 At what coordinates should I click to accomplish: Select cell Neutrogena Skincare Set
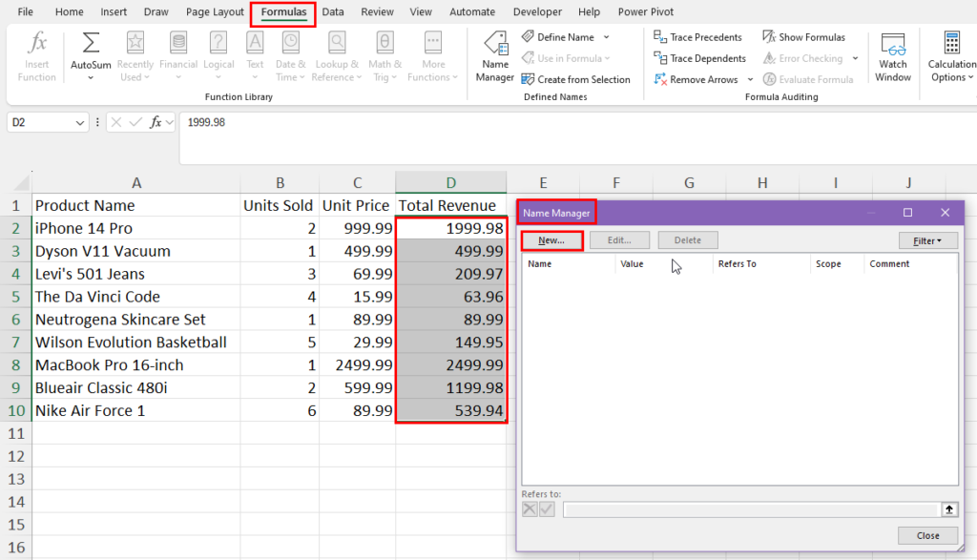pos(135,320)
